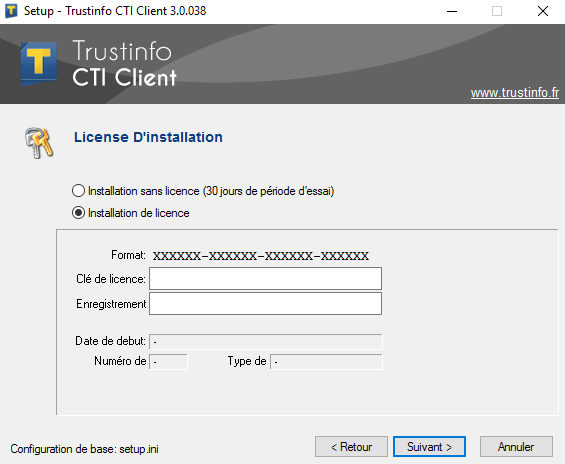565x464 pixels.
Task: Click the Trustinfo T logo in the banner
Action: tap(39, 64)
